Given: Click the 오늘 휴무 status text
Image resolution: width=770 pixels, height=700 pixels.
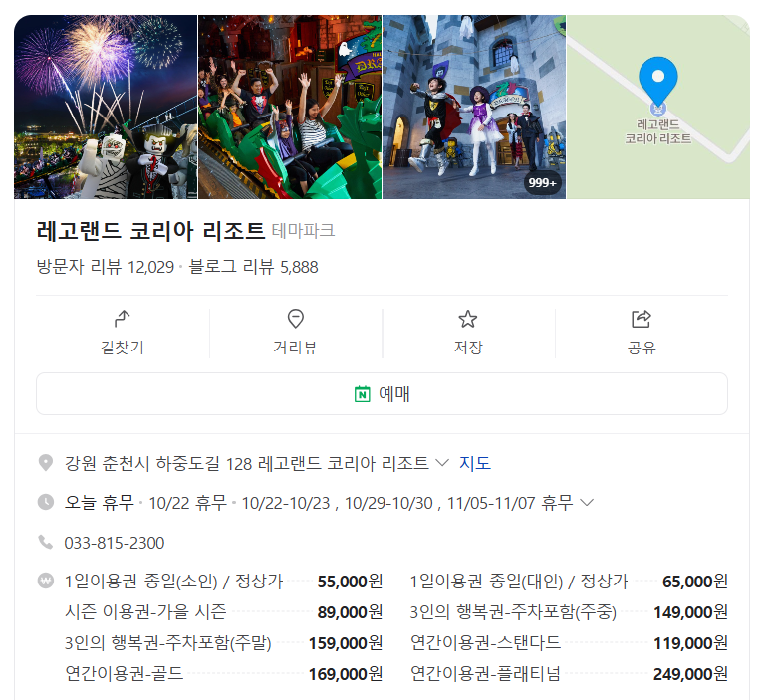Looking at the screenshot, I should [100, 503].
